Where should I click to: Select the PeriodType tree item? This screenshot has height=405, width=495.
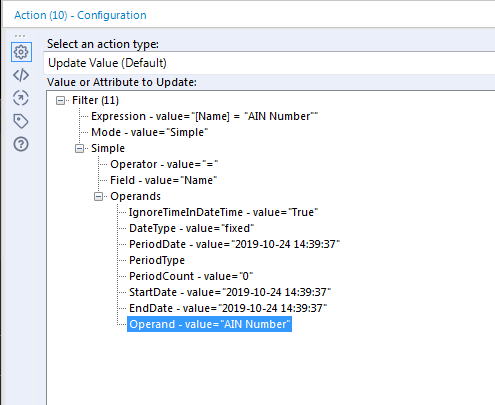click(157, 260)
